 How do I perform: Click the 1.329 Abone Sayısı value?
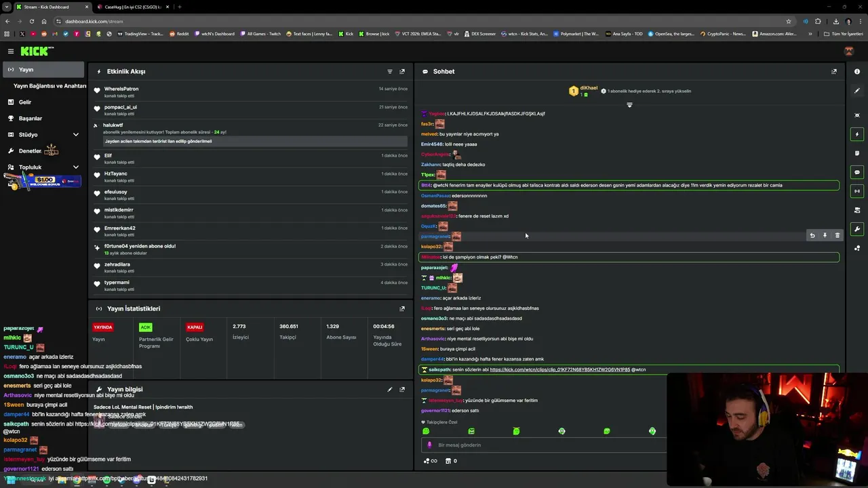pyautogui.click(x=332, y=326)
